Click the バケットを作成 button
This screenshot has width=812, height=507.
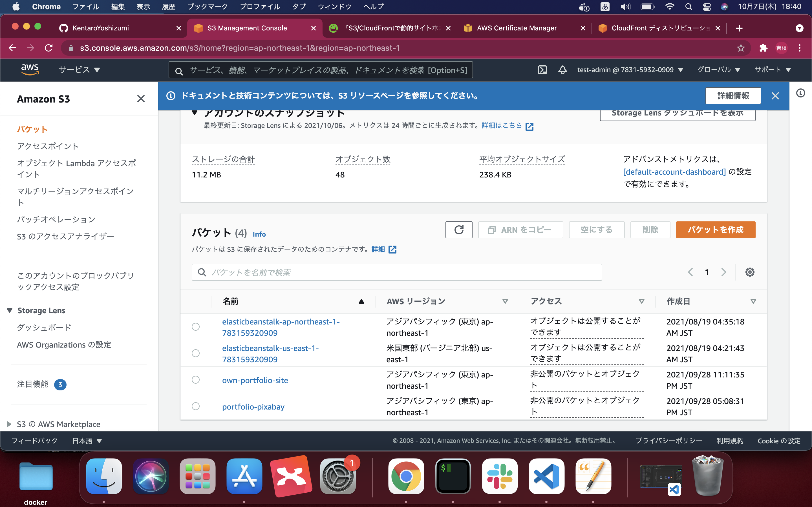pyautogui.click(x=715, y=230)
